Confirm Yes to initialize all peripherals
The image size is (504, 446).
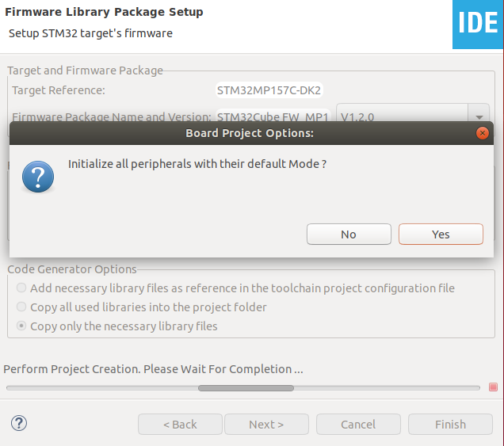pyautogui.click(x=441, y=234)
